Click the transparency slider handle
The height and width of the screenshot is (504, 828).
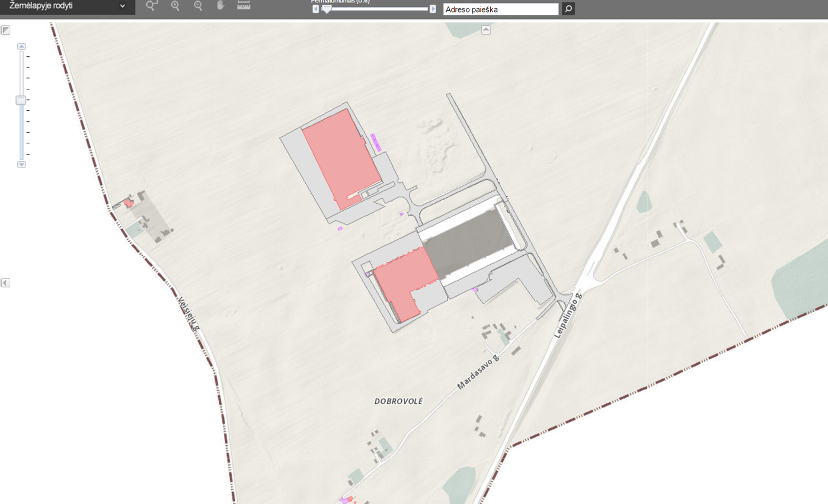(x=327, y=9)
